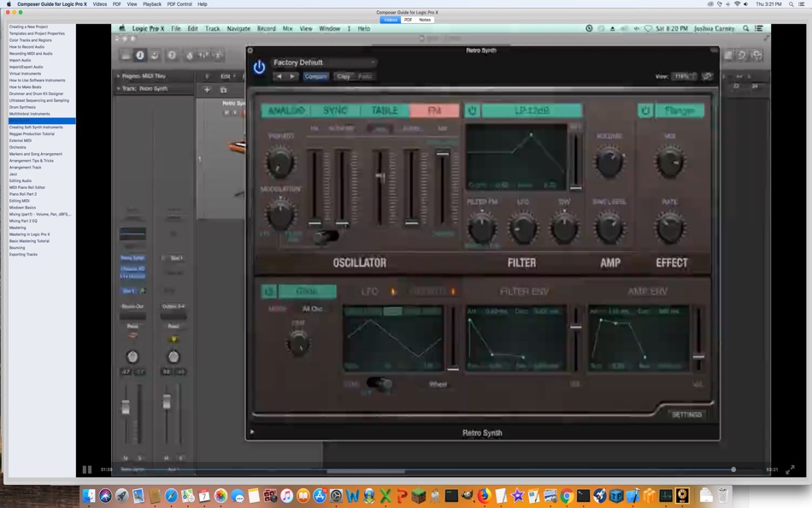812x508 pixels.
Task: Toggle the Flanger effect power button
Action: (645, 111)
